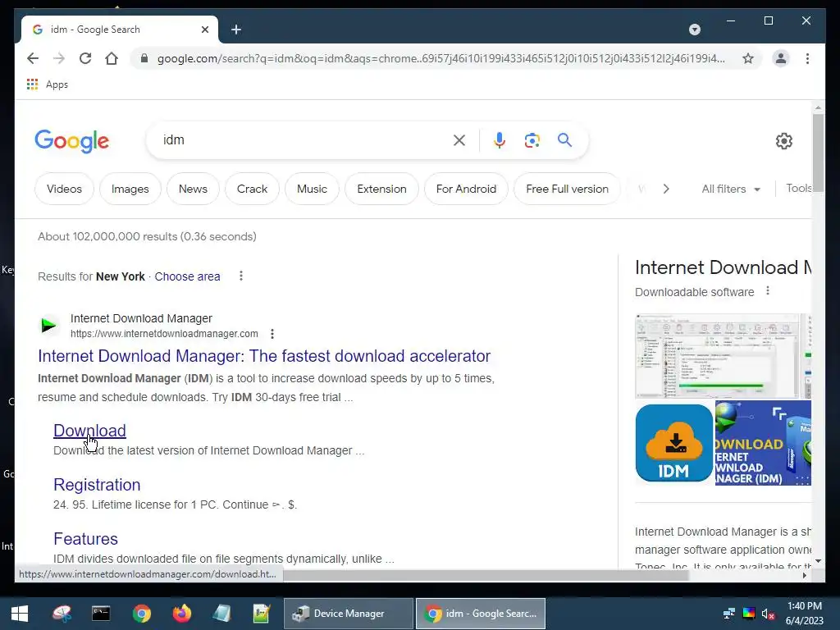Close the idm - Google Search tab
Image resolution: width=840 pixels, height=630 pixels.
(204, 30)
